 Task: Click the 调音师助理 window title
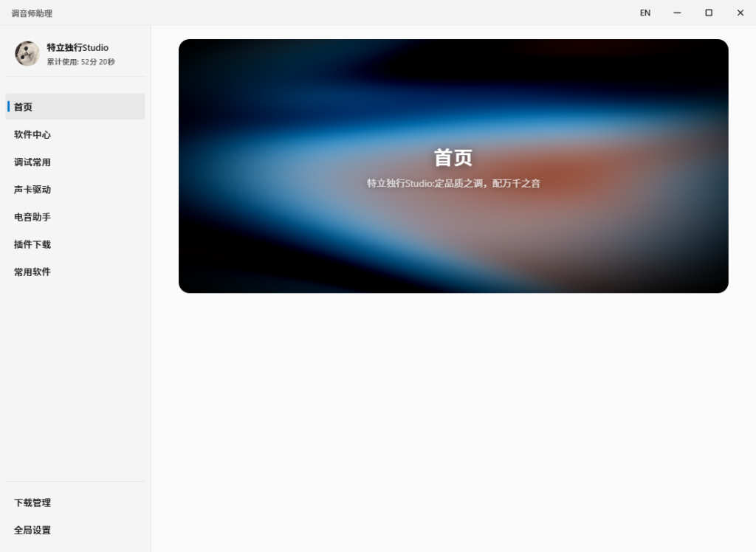click(x=32, y=13)
